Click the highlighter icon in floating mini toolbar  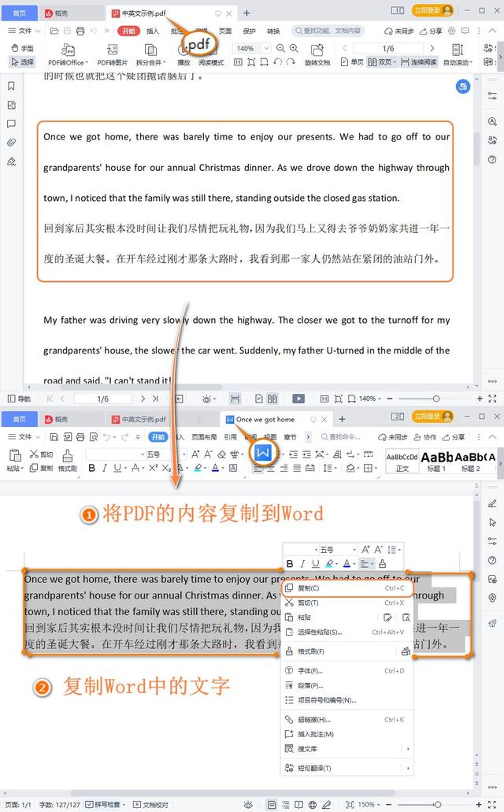[x=329, y=563]
